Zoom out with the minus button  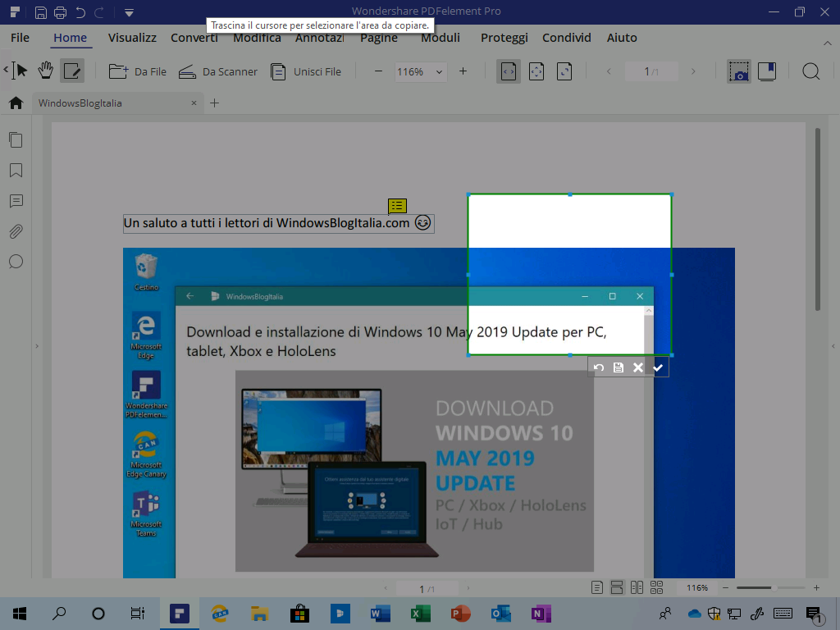tap(378, 71)
